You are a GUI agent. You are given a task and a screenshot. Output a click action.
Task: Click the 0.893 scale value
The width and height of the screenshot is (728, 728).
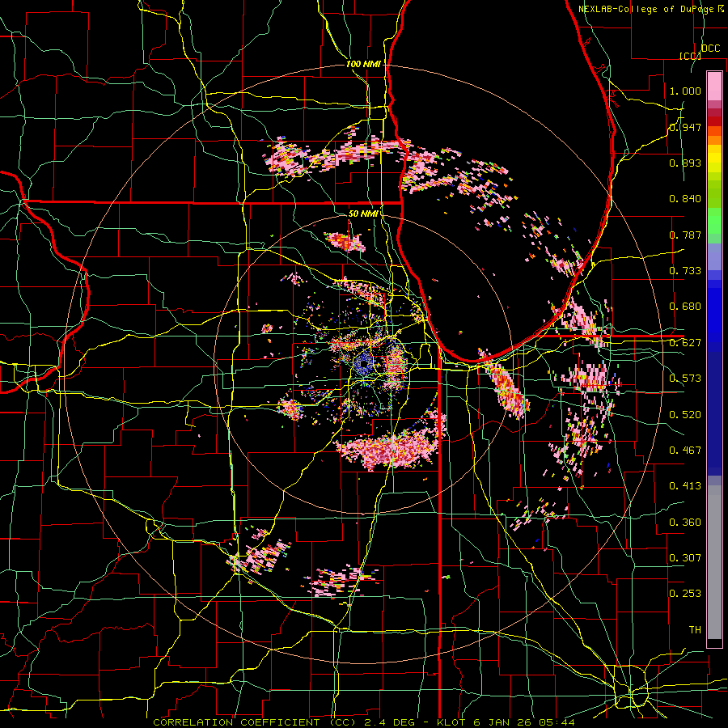(x=685, y=163)
